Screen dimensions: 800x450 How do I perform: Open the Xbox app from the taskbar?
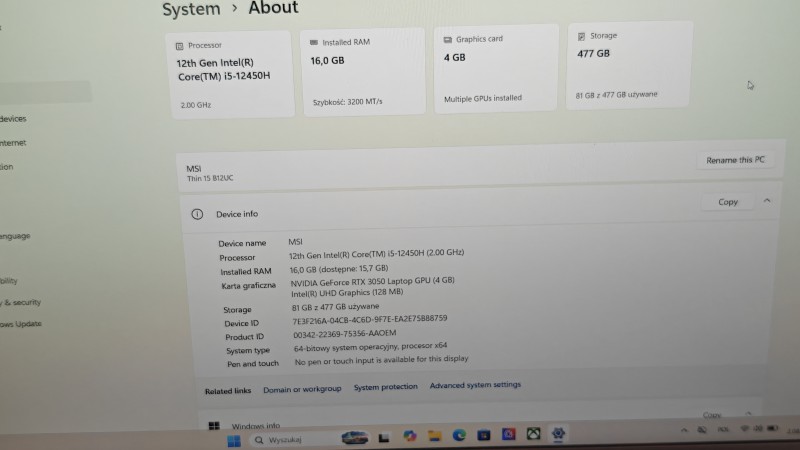coord(533,434)
